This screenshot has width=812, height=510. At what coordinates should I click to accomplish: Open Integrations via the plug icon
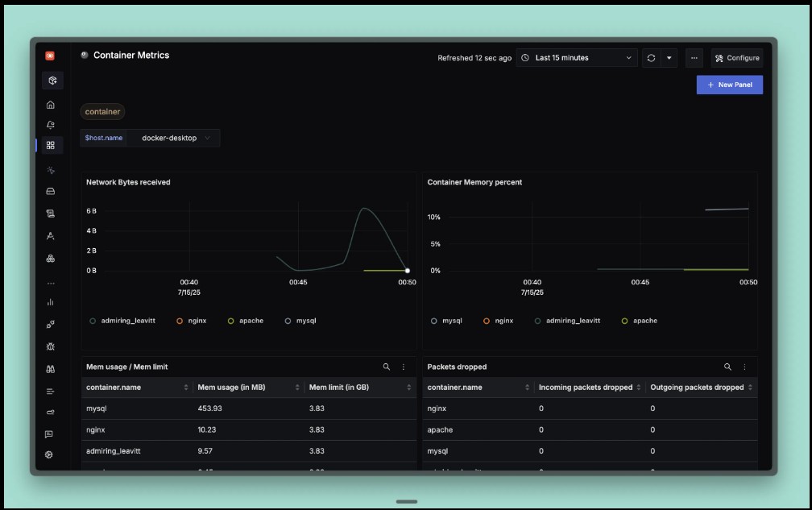[x=50, y=325]
